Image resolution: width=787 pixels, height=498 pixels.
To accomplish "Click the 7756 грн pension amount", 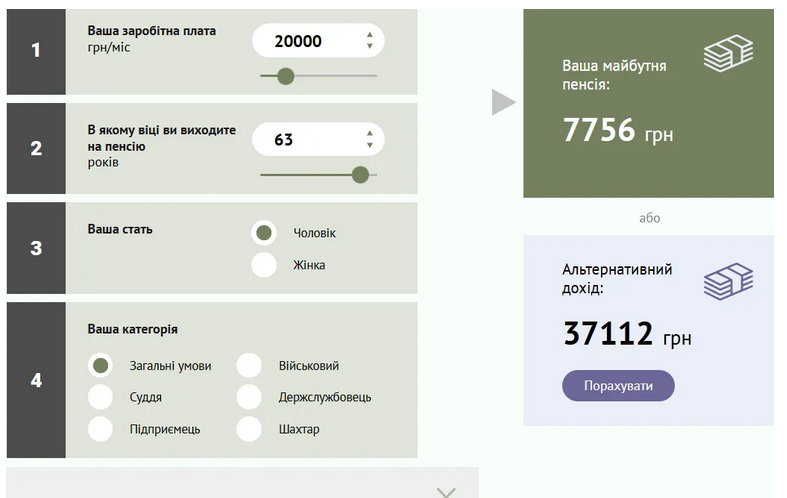I will pos(618,130).
